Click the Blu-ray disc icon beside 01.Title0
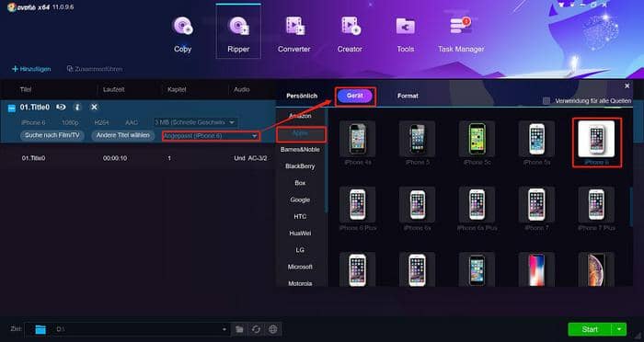644x342 pixels. tap(62, 108)
